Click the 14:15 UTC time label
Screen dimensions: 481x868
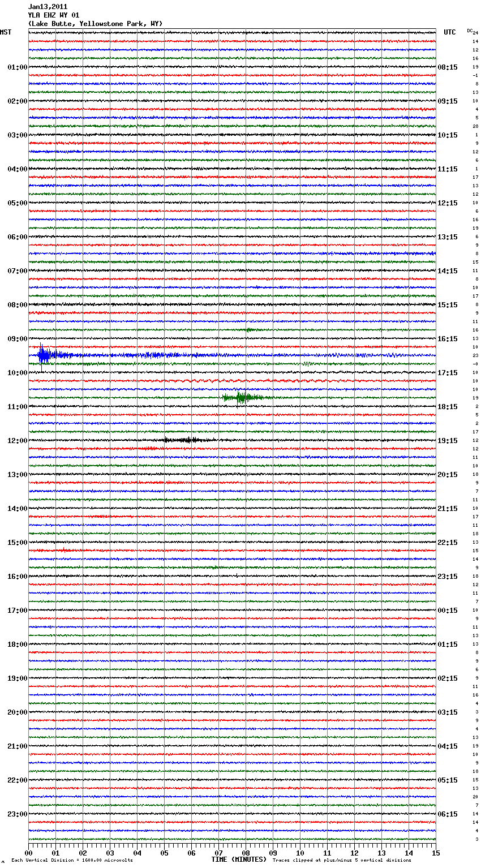(x=448, y=271)
